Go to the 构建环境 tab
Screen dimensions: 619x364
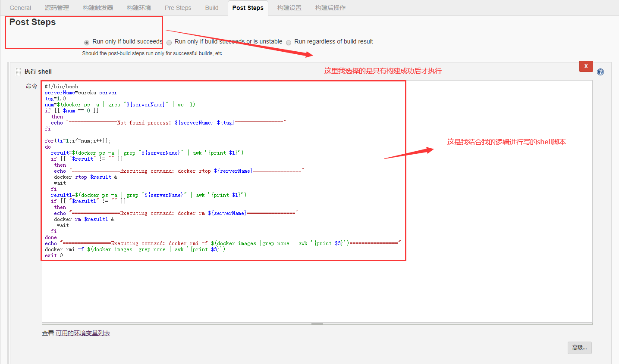click(139, 8)
